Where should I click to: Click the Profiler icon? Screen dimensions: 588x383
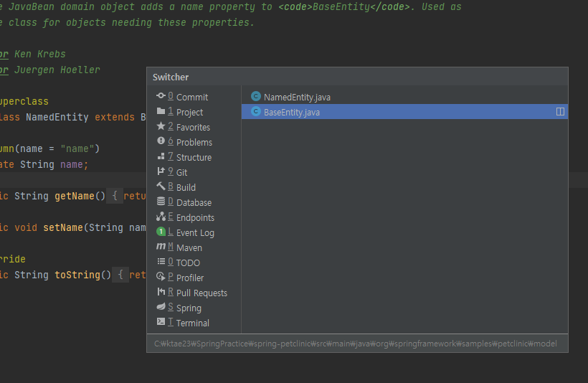pyautogui.click(x=161, y=277)
